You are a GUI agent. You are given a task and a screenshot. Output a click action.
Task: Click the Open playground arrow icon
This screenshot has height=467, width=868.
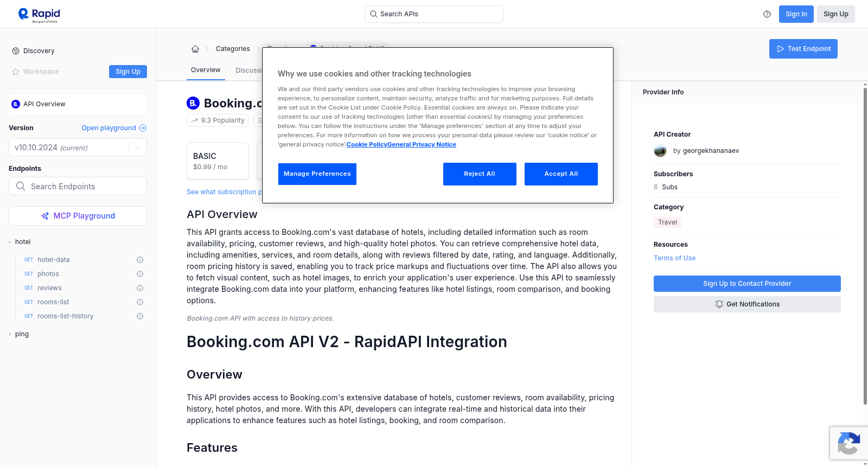pyautogui.click(x=143, y=128)
